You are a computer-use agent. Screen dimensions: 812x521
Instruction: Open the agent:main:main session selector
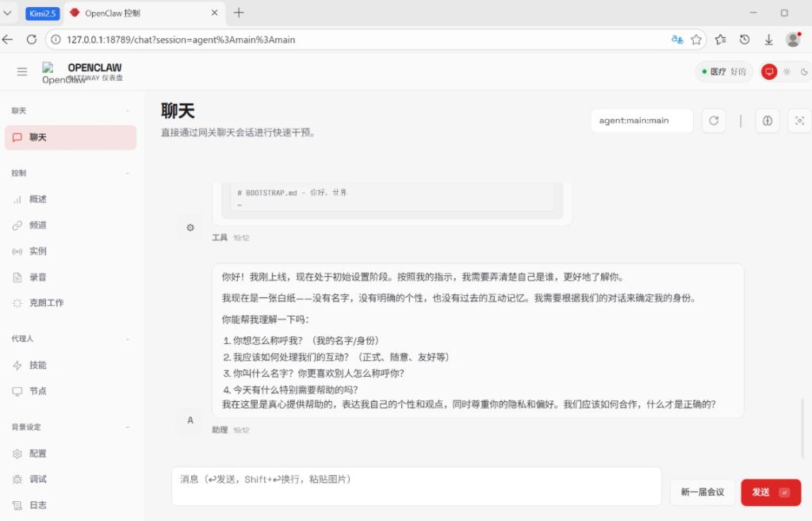[x=642, y=121]
